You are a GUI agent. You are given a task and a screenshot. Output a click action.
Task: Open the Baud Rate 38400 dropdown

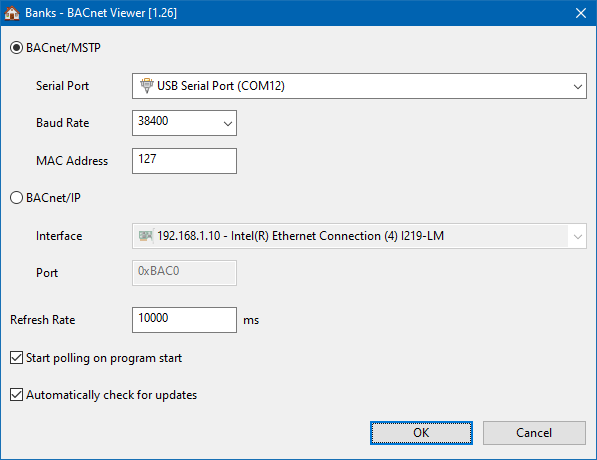[184, 123]
